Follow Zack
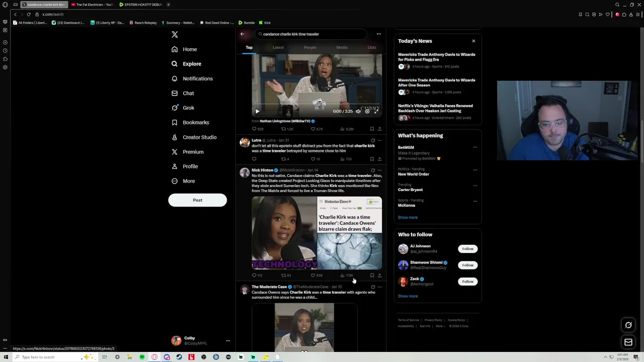Viewport: 644px width, 362px height. tap(468, 282)
